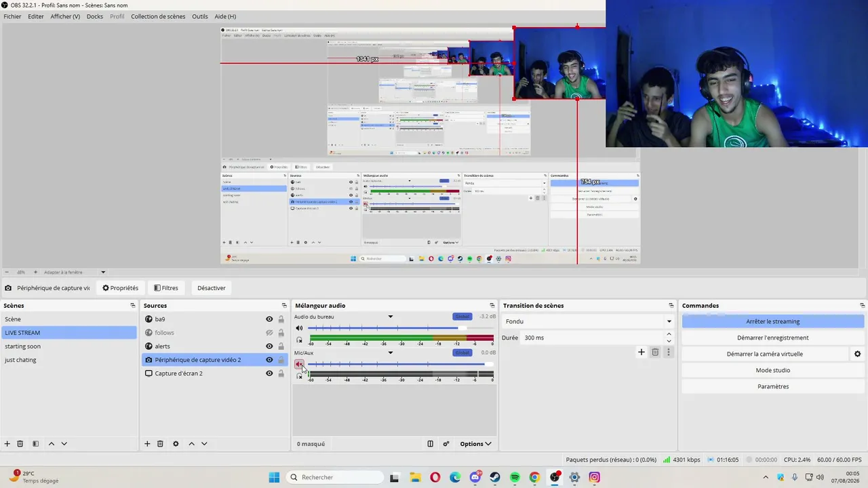The width and height of the screenshot is (868, 488).
Task: Show the follows source
Action: pos(269,333)
